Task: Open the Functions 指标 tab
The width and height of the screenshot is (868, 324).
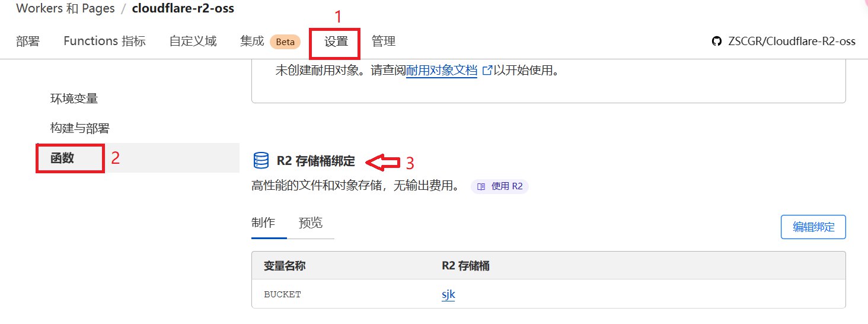Action: [x=104, y=42]
